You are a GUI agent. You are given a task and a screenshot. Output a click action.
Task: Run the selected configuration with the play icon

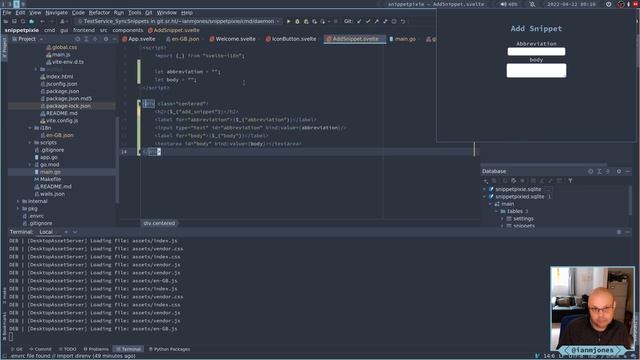pyautogui.click(x=289, y=21)
